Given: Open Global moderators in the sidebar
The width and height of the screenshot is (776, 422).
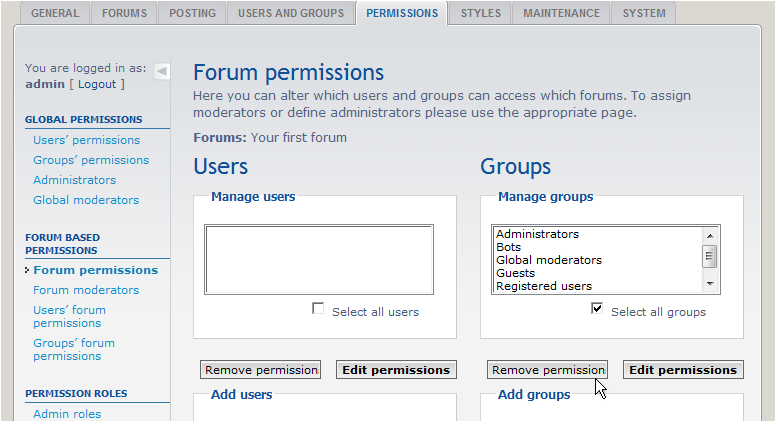Looking at the screenshot, I should tap(86, 200).
